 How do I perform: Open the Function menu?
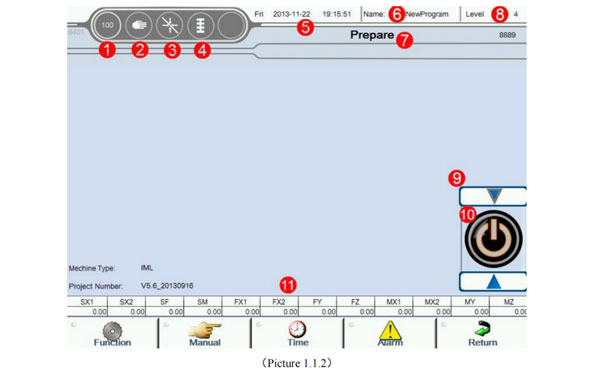[112, 334]
